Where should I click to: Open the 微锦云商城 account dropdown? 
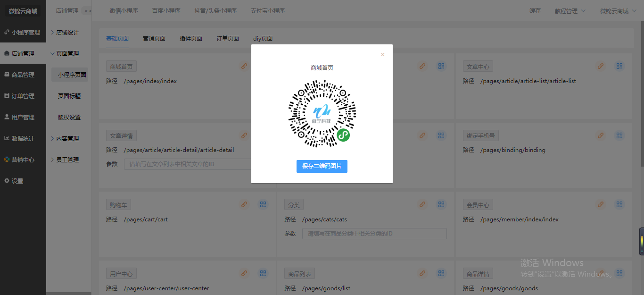pos(618,11)
